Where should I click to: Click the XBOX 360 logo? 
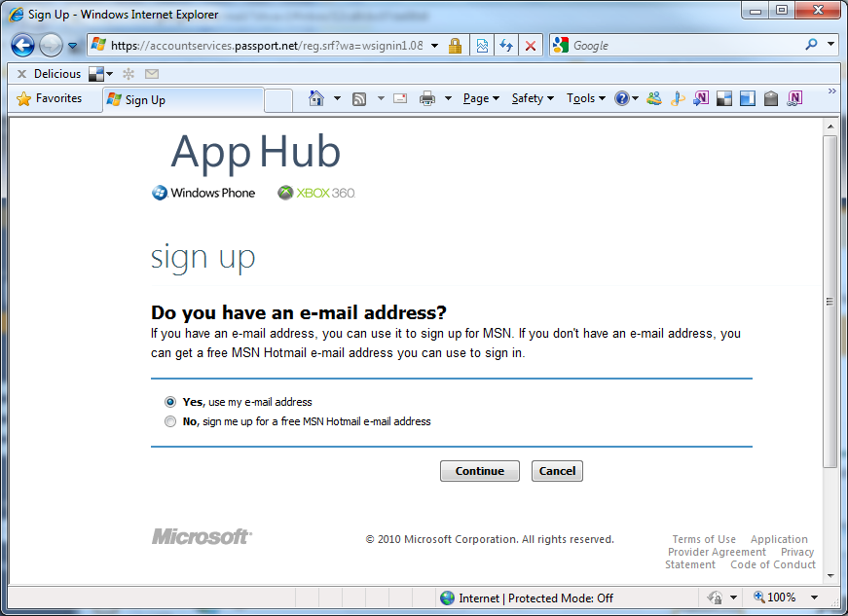[x=316, y=193]
